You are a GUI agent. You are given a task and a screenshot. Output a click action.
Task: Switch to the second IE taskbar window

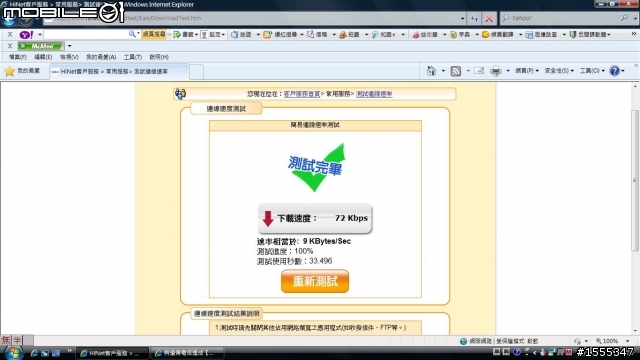click(187, 353)
